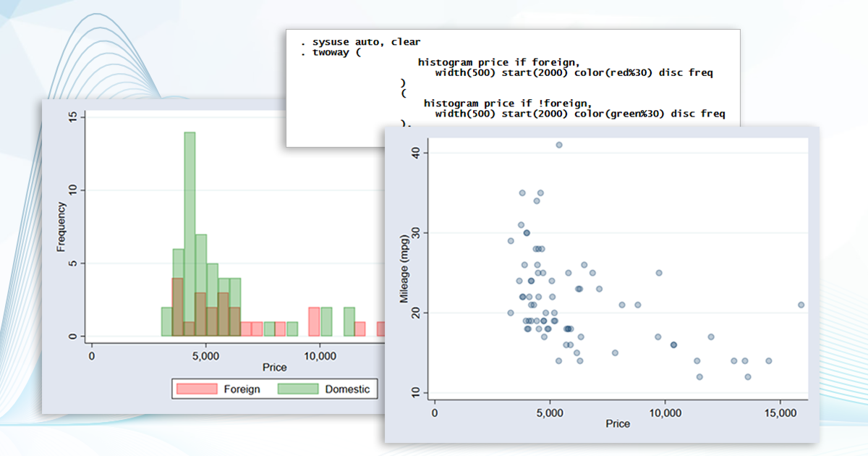Click the Frequency axis title
Screen dimensions: 868x456
click(x=61, y=227)
